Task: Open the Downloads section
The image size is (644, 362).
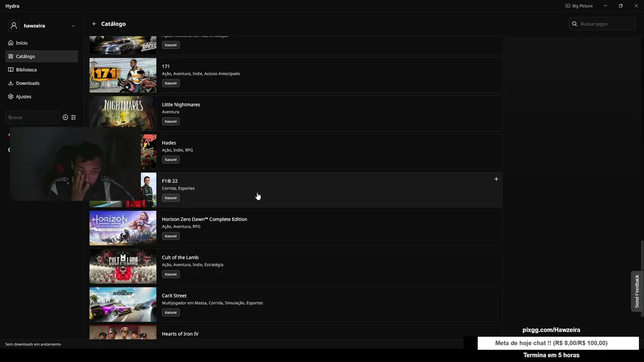Action: point(42,83)
